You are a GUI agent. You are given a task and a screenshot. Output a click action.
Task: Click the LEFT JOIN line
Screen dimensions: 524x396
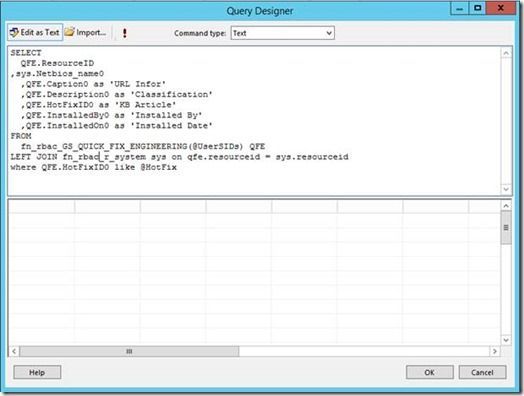click(179, 157)
